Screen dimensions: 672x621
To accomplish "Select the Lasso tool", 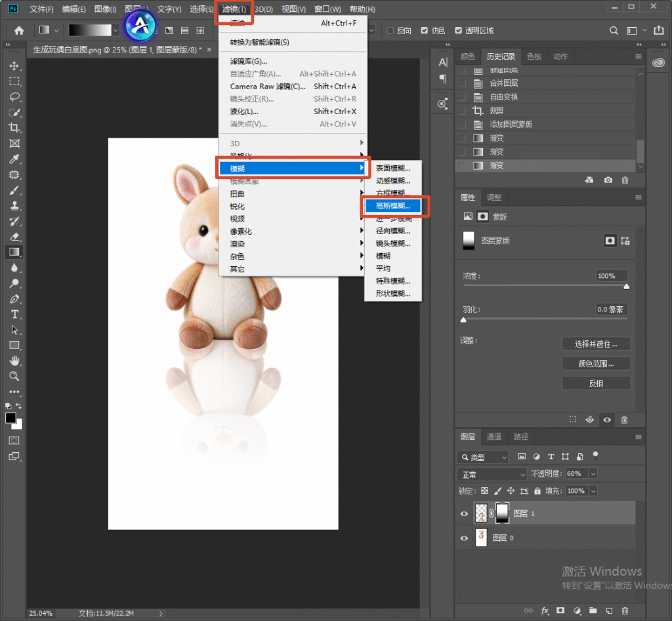I will click(x=14, y=97).
